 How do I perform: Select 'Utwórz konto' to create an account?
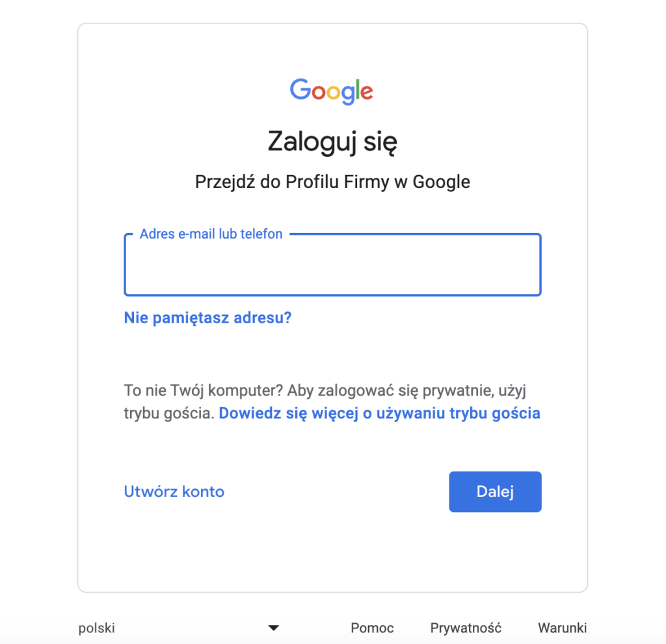click(174, 492)
